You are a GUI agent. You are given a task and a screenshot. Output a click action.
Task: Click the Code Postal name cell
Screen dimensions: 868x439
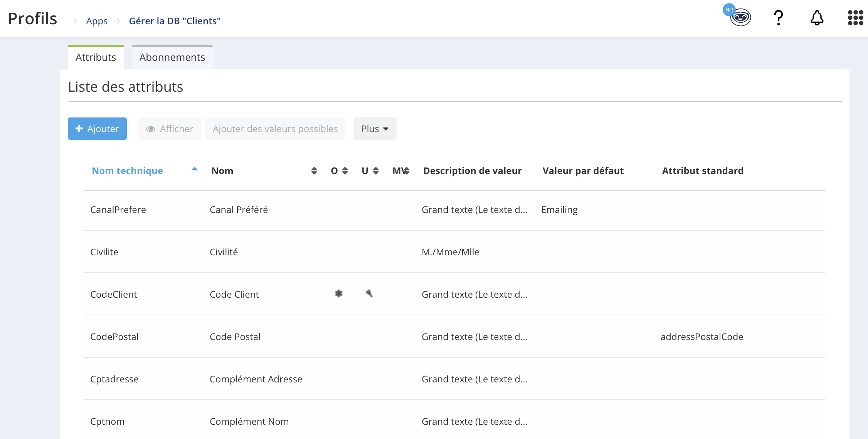tap(235, 337)
